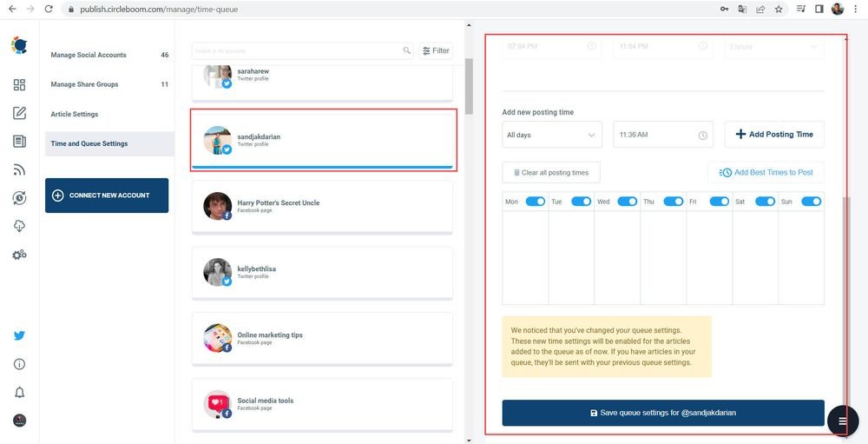Click Add Posting Time button
The height and width of the screenshot is (444, 868).
[774, 134]
